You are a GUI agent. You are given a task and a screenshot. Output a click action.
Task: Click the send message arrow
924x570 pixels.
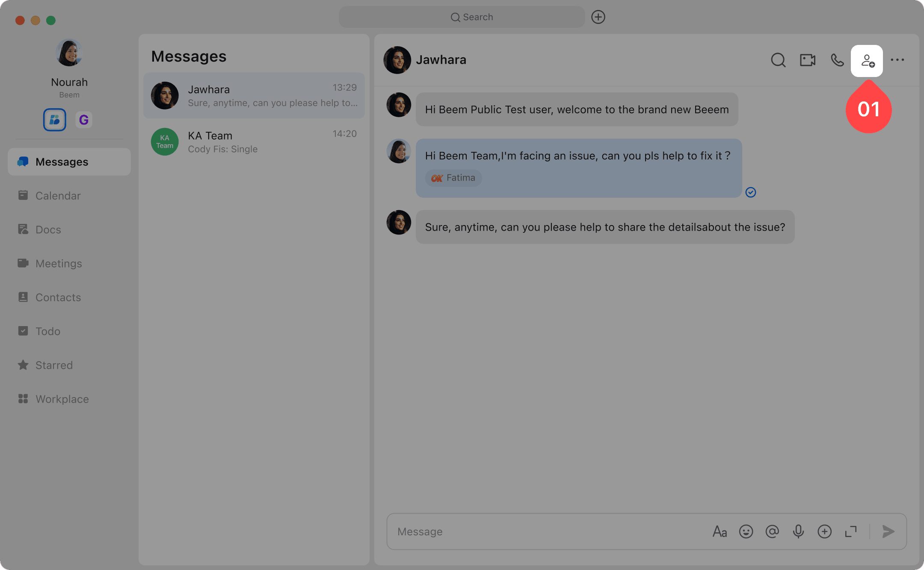(888, 531)
